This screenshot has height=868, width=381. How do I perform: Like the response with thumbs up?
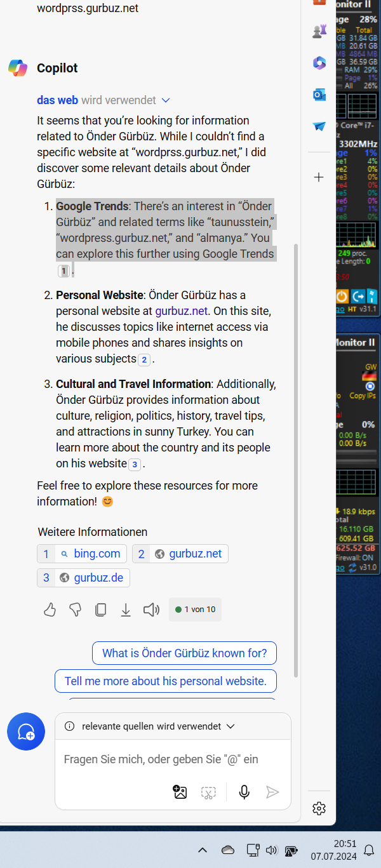point(50,610)
